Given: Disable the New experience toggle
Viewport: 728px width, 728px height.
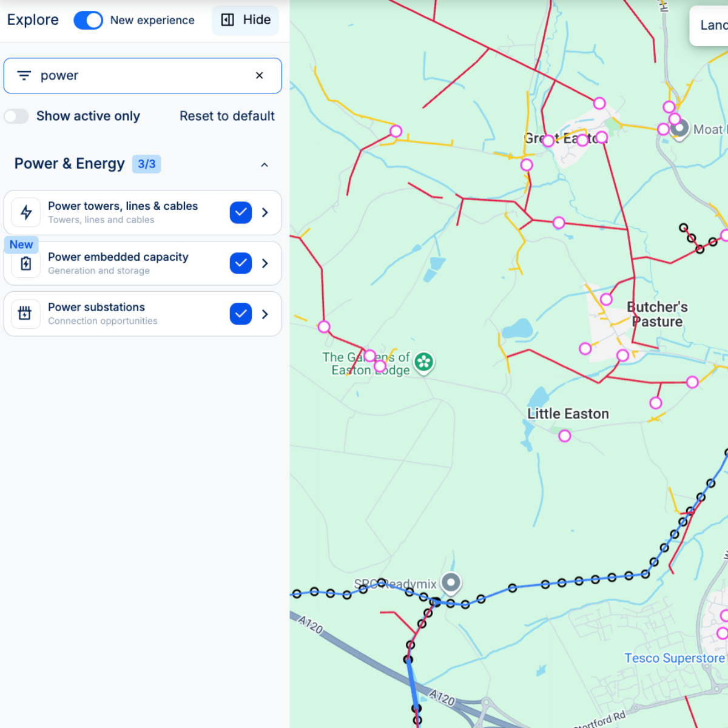Looking at the screenshot, I should click(x=89, y=20).
